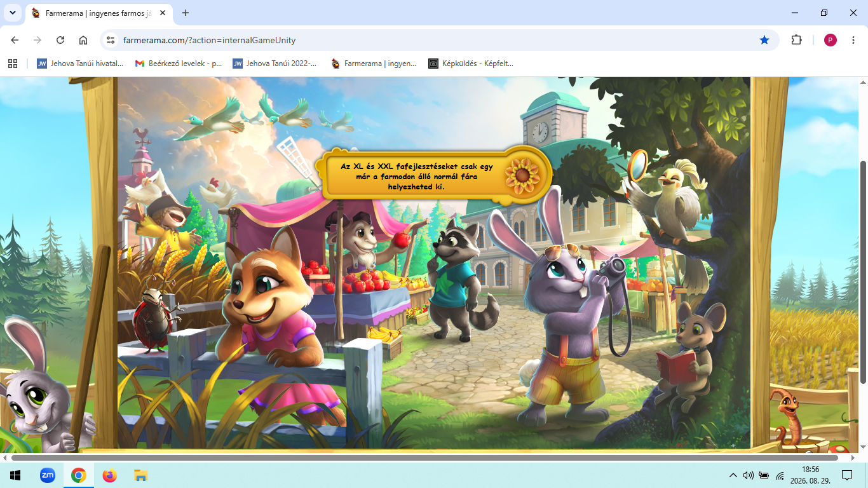Click the vertical page scrollbar
Image resolution: width=868 pixels, height=488 pixels.
[862, 272]
